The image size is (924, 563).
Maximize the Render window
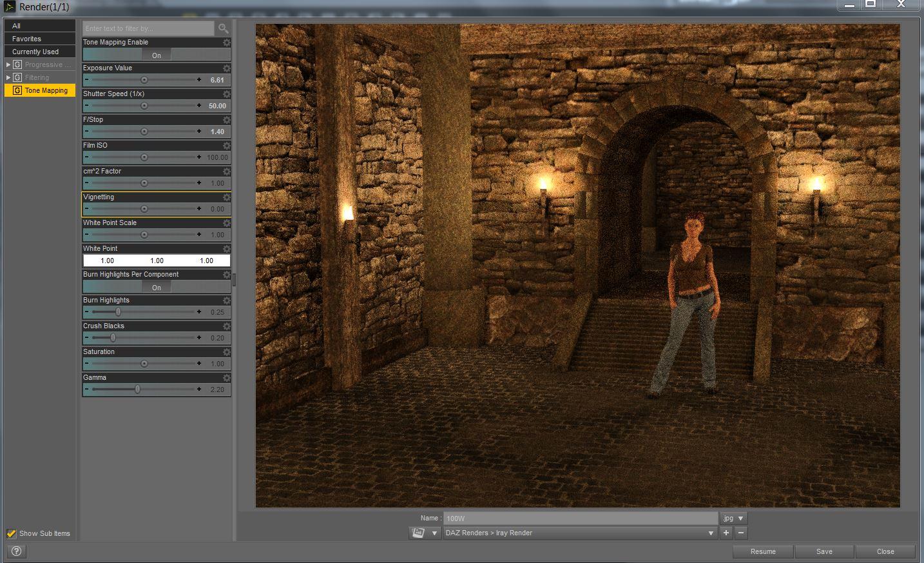click(871, 5)
